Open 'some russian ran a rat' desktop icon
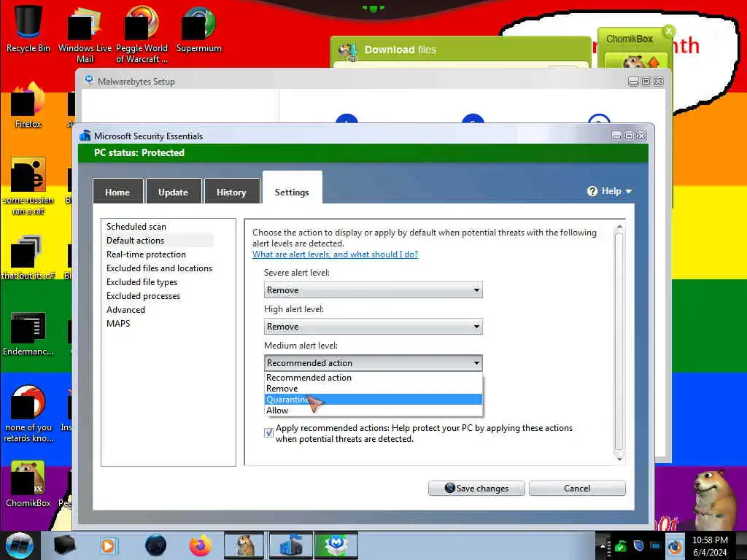 tap(28, 186)
